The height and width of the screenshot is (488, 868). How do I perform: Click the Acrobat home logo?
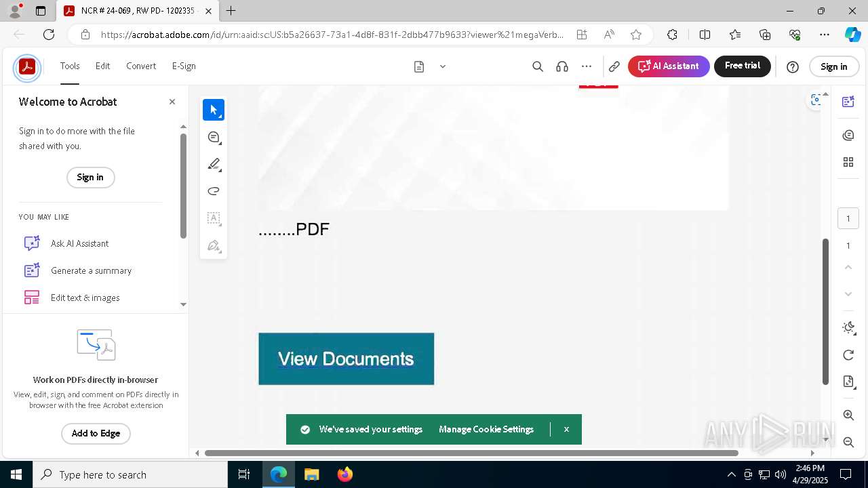[x=27, y=66]
